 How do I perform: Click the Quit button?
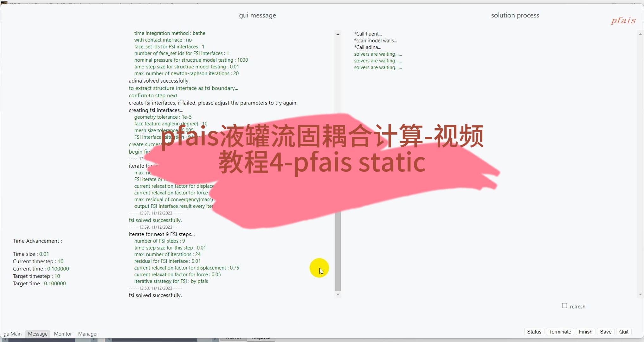[x=624, y=332]
